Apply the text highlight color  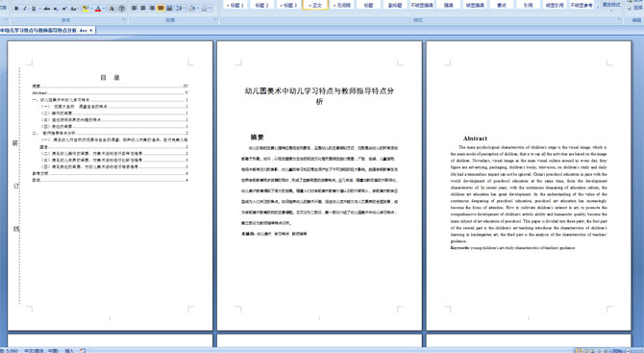click(x=85, y=9)
